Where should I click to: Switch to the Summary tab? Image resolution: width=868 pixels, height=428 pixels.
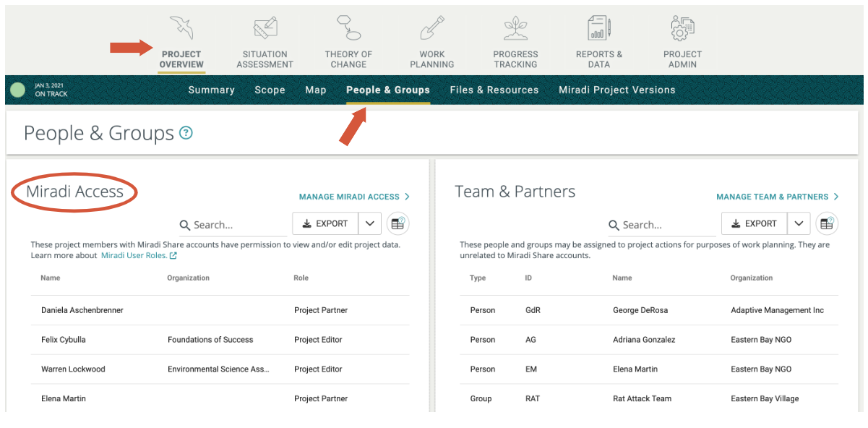pos(211,90)
